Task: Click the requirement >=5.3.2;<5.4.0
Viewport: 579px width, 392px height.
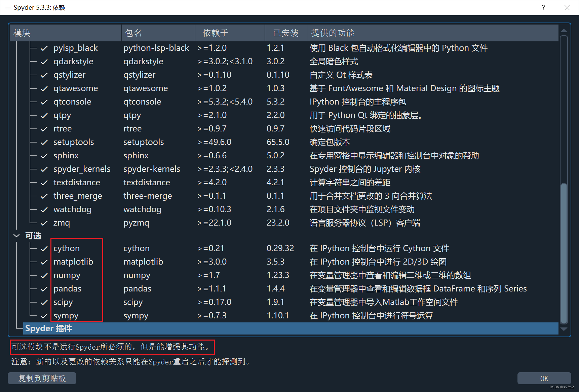Action: tap(225, 102)
